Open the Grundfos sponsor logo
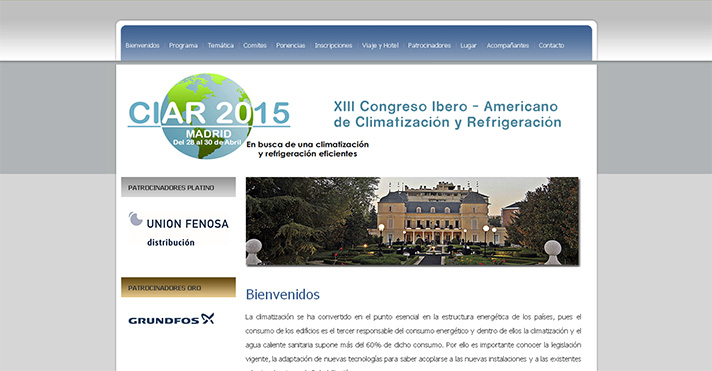712x371 pixels. [x=171, y=319]
